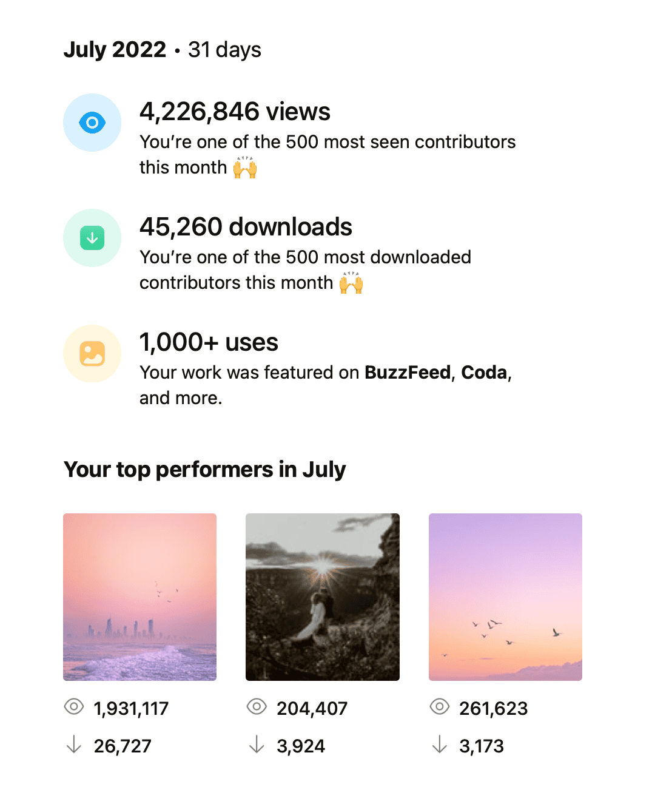Click the 1,931,117 view count
The image size is (672, 801).
click(131, 708)
